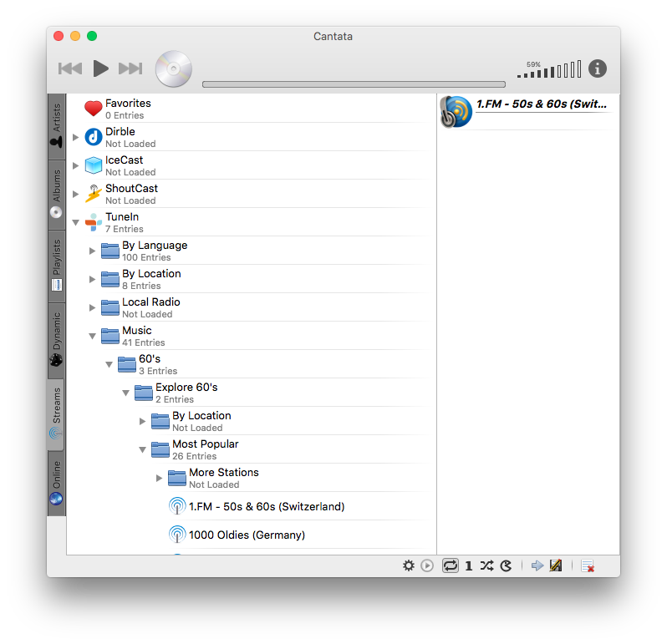
Task: Collapse the Music folder
Action: pos(92,337)
